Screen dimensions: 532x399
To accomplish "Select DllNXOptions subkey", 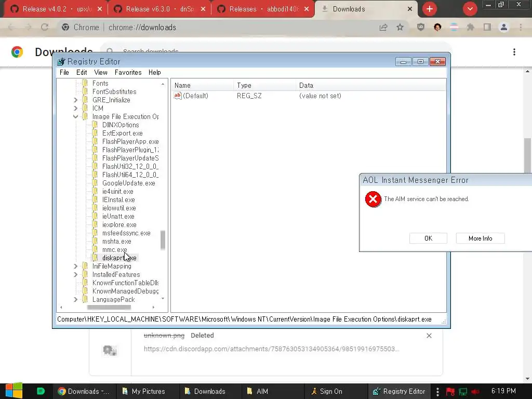I will (x=121, y=125).
